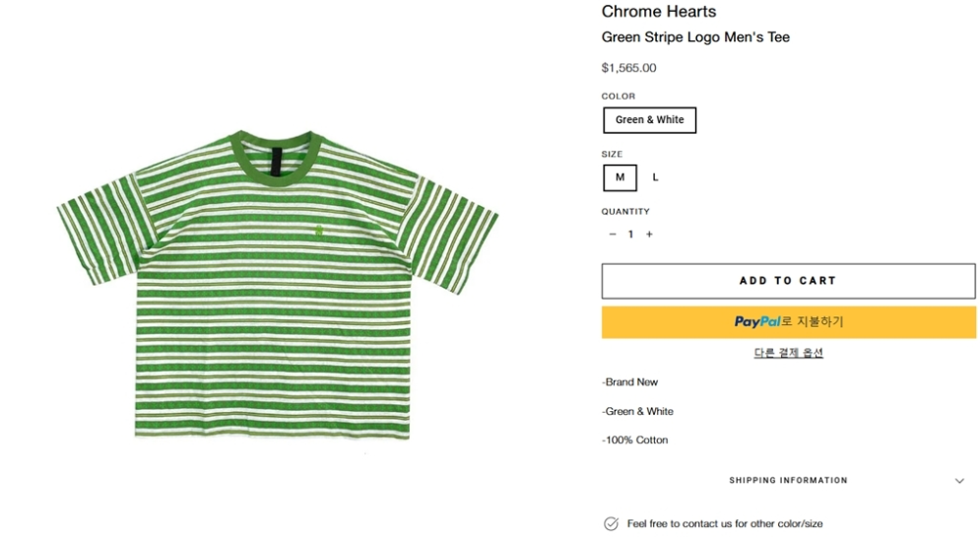This screenshot has height=544, width=980.
Task: Select size L
Action: [x=655, y=177]
